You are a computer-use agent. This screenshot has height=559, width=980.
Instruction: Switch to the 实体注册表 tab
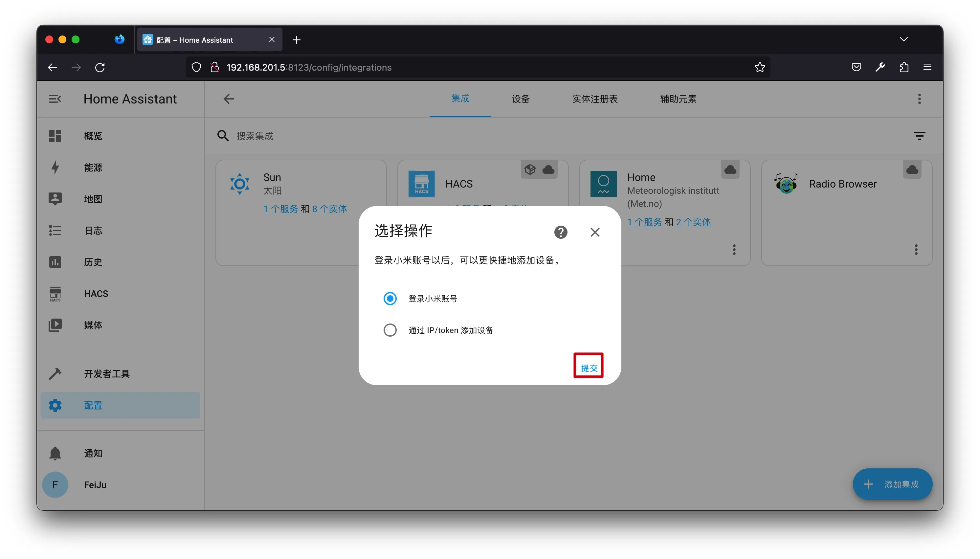coord(595,99)
